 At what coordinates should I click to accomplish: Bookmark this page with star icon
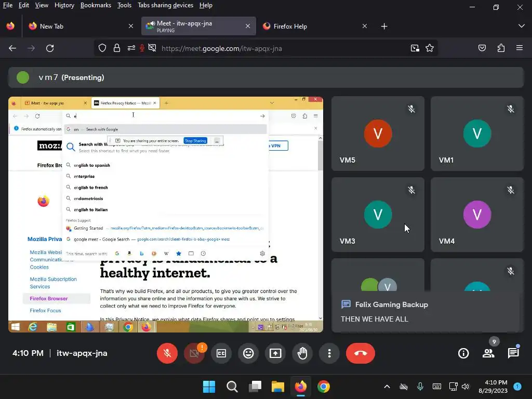tap(430, 48)
